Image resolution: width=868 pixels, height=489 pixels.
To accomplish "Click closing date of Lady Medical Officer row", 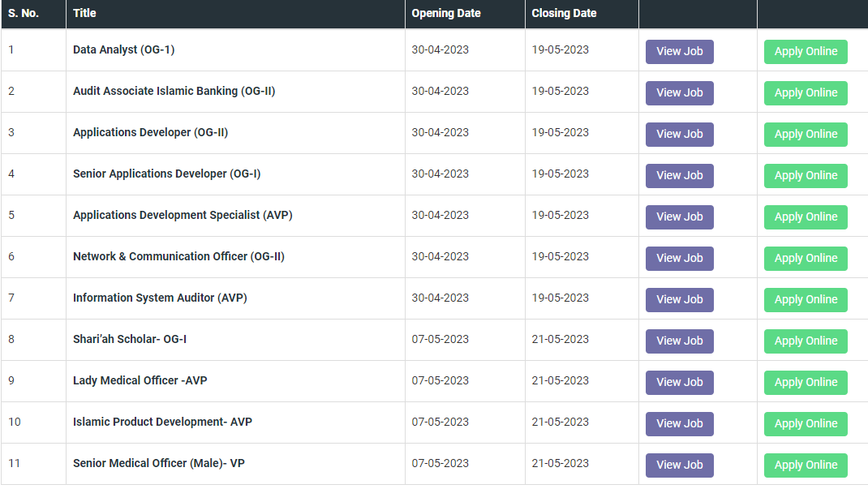I will pyautogui.click(x=561, y=380).
